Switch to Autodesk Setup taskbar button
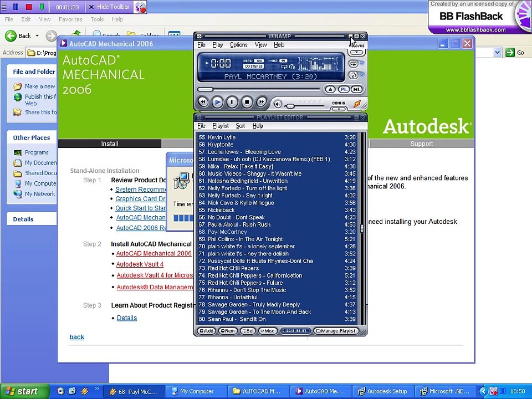This screenshot has width=532, height=399. (382, 392)
